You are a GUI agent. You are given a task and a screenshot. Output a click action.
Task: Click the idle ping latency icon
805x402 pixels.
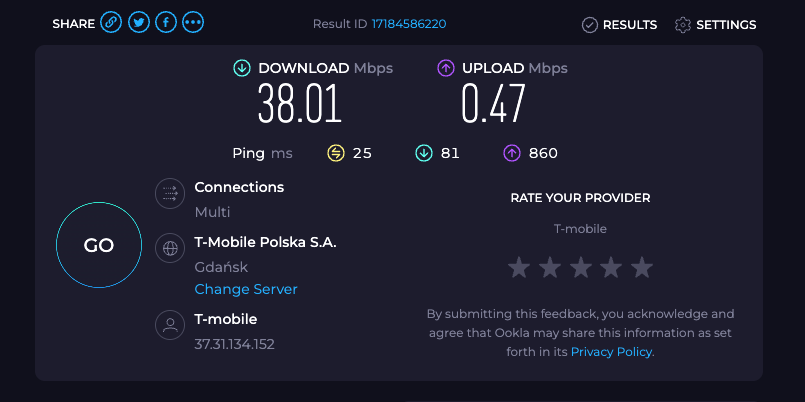(336, 153)
